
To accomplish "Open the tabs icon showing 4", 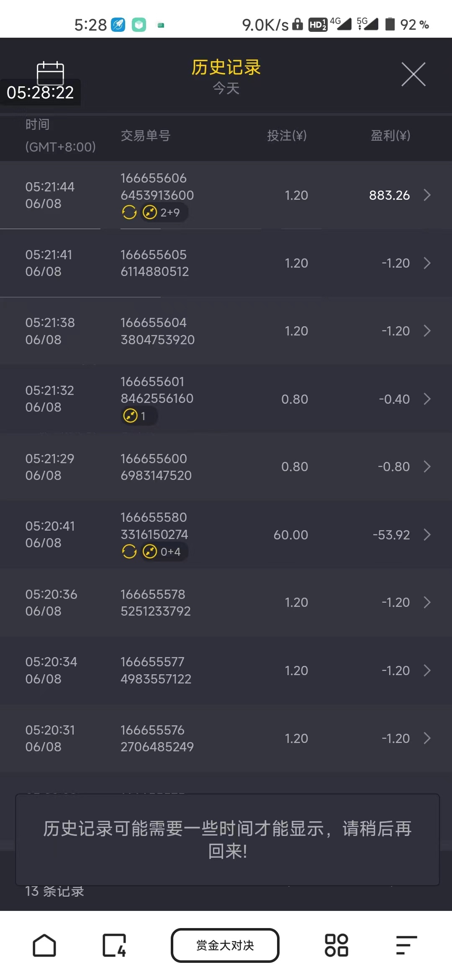I will (114, 945).
